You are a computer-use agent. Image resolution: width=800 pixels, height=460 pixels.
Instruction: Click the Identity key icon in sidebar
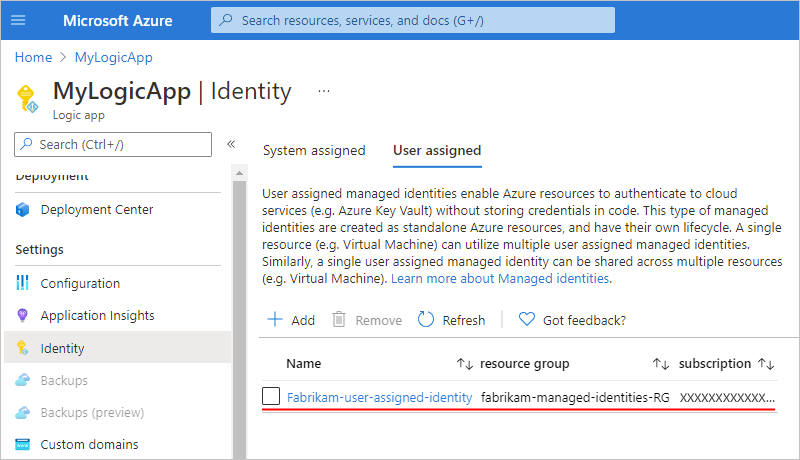pos(24,349)
